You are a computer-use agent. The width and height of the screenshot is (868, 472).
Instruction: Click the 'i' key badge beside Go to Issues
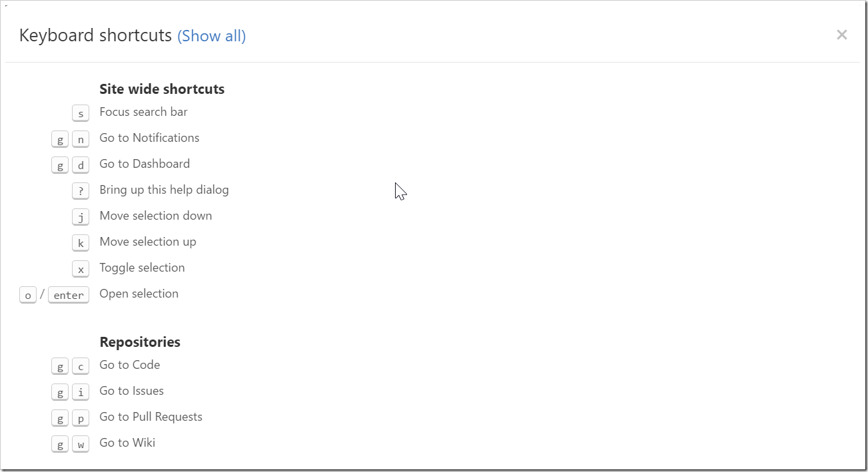pos(80,391)
